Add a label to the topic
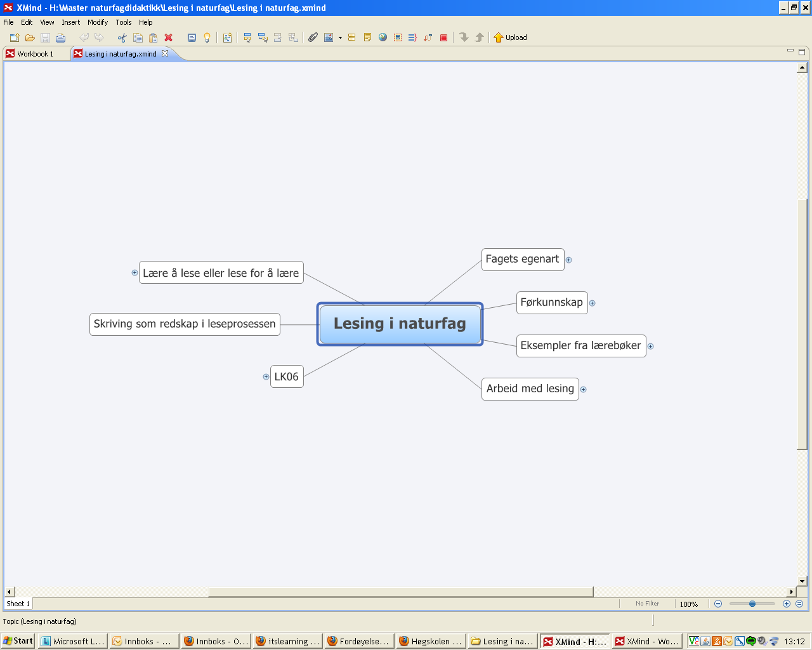 351,37
